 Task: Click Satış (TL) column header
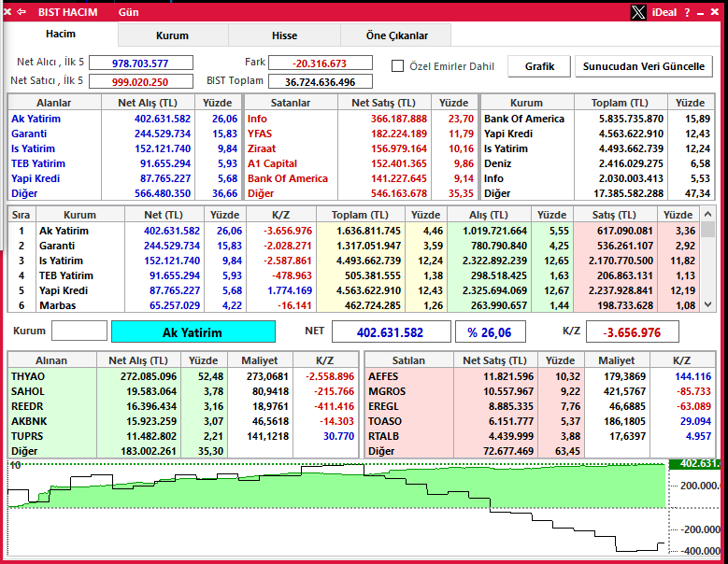[615, 215]
